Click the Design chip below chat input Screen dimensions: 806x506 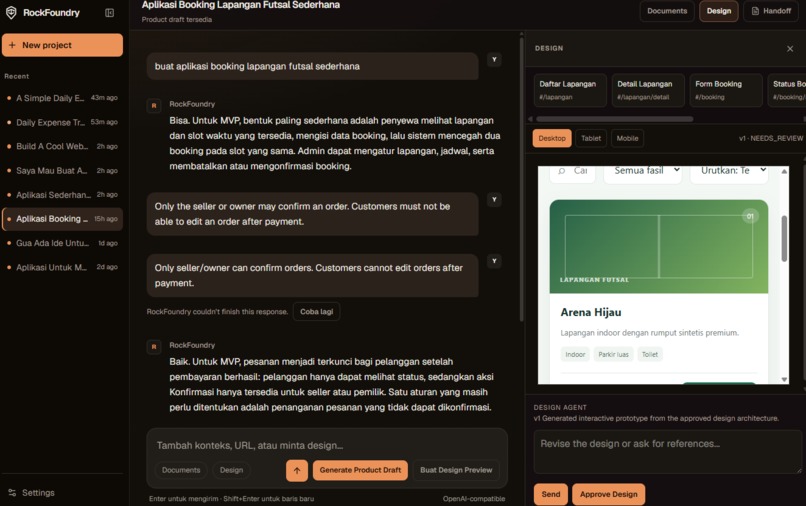(x=231, y=470)
